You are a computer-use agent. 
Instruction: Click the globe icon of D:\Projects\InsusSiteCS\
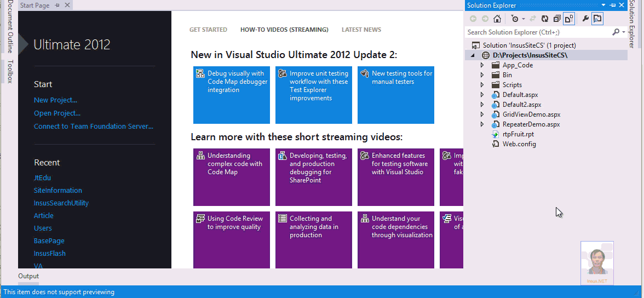coord(486,55)
